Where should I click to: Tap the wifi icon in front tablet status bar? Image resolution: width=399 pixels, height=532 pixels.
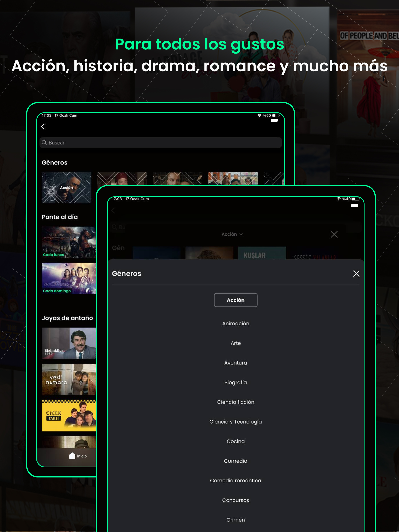(339, 199)
